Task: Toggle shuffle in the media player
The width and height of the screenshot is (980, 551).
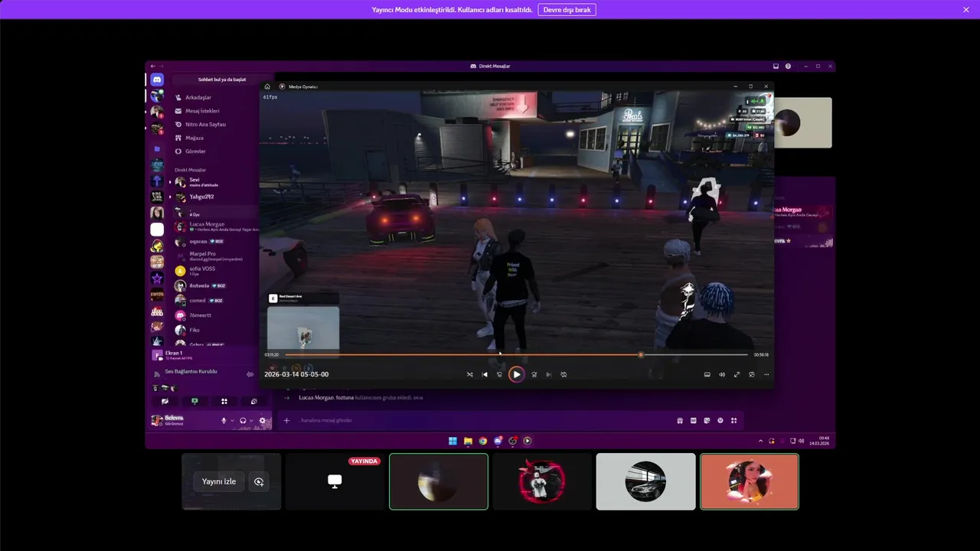Action: click(x=470, y=374)
